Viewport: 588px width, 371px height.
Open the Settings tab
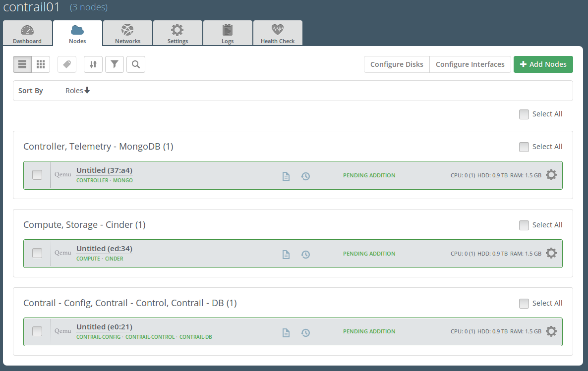(178, 33)
